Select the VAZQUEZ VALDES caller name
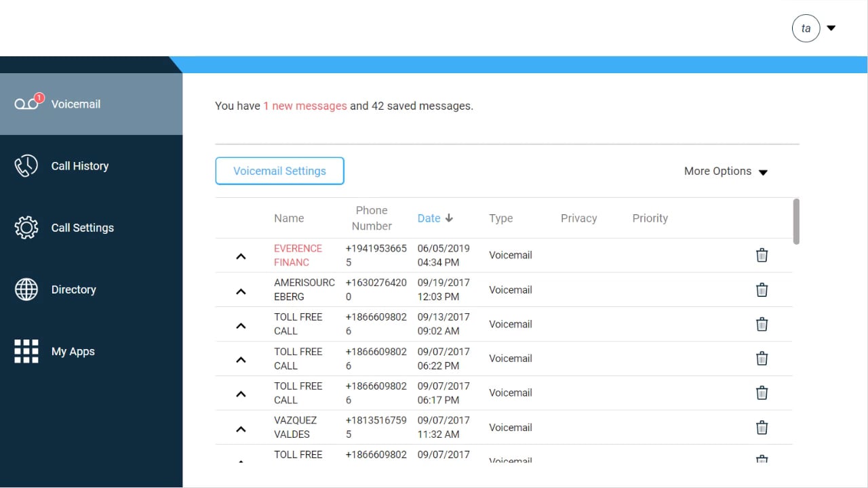The width and height of the screenshot is (868, 488). (x=296, y=427)
